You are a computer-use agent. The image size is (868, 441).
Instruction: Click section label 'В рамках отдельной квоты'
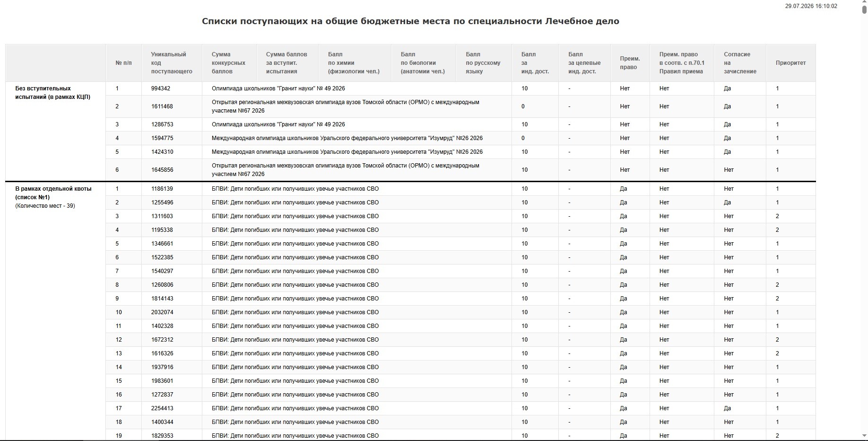coord(53,193)
